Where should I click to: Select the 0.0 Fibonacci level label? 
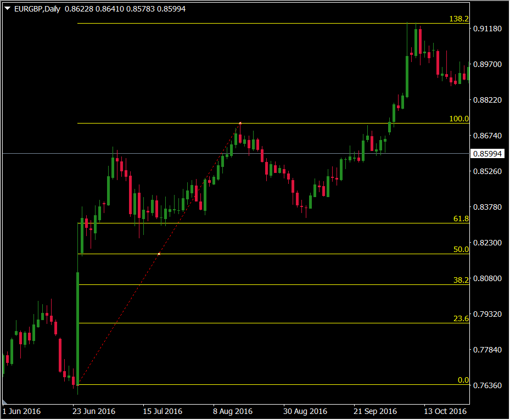click(x=463, y=380)
